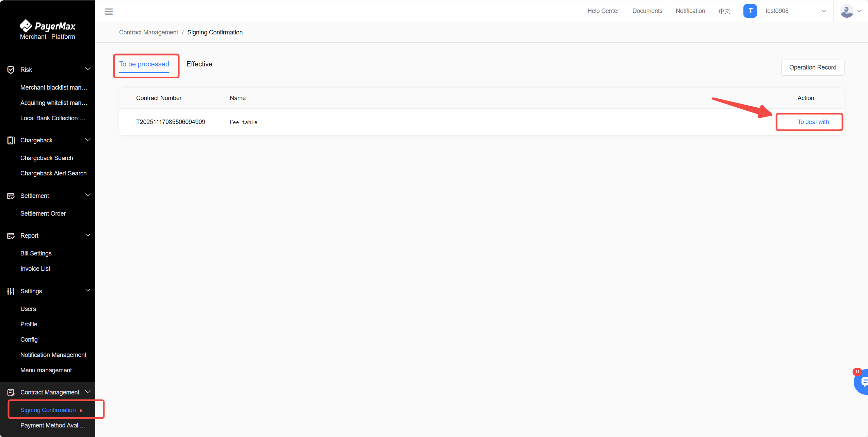Switch to the Effective tab
This screenshot has height=437, width=868.
(199, 64)
